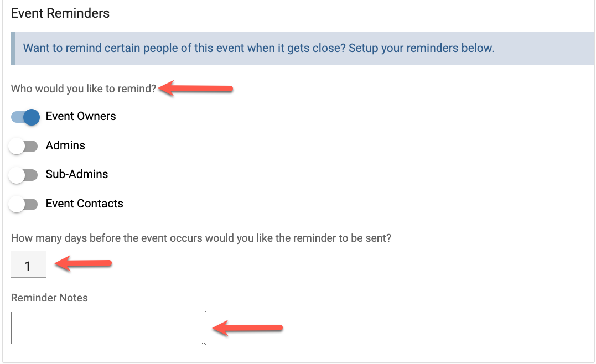Click the "Event Owners" label text
Image resolution: width=596 pixels, height=364 pixels.
coord(81,117)
